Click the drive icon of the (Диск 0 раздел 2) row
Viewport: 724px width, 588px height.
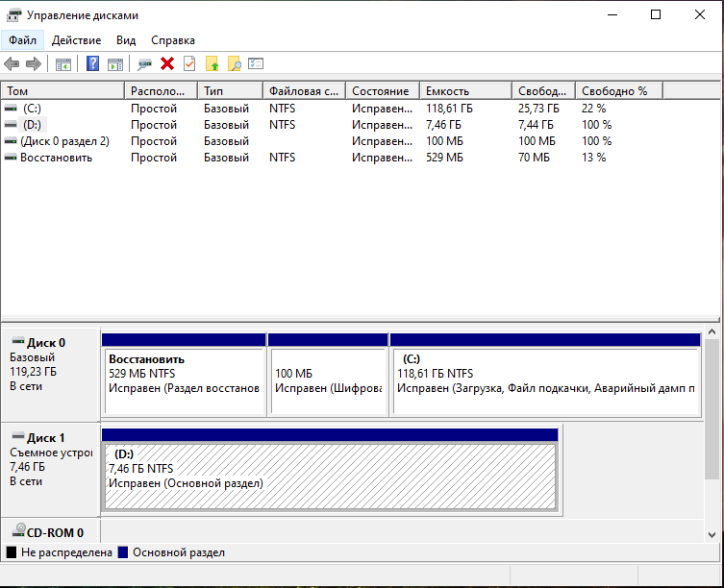[x=11, y=141]
